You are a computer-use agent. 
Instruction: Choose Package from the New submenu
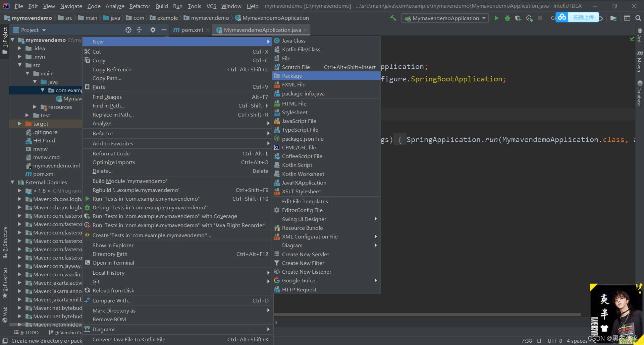[x=326, y=76]
